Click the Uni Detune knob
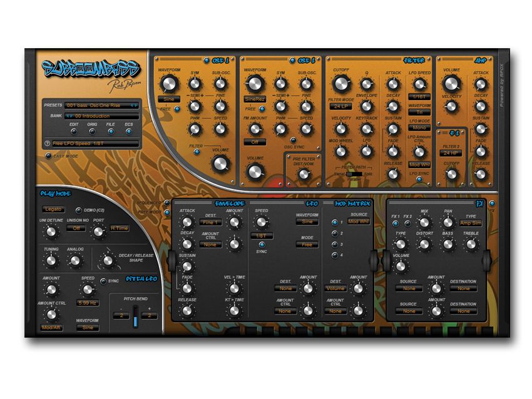 click(51, 232)
